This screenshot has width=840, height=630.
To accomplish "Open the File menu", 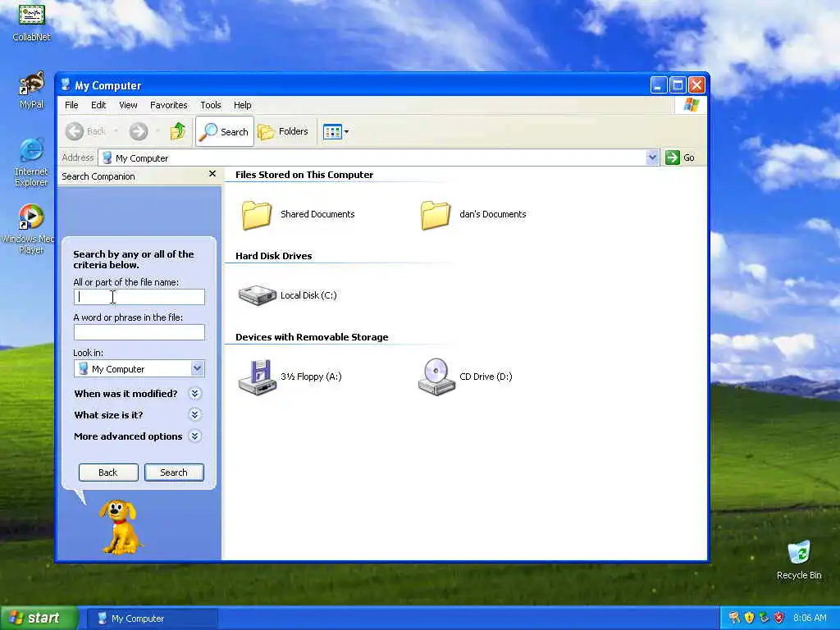I will 71,105.
